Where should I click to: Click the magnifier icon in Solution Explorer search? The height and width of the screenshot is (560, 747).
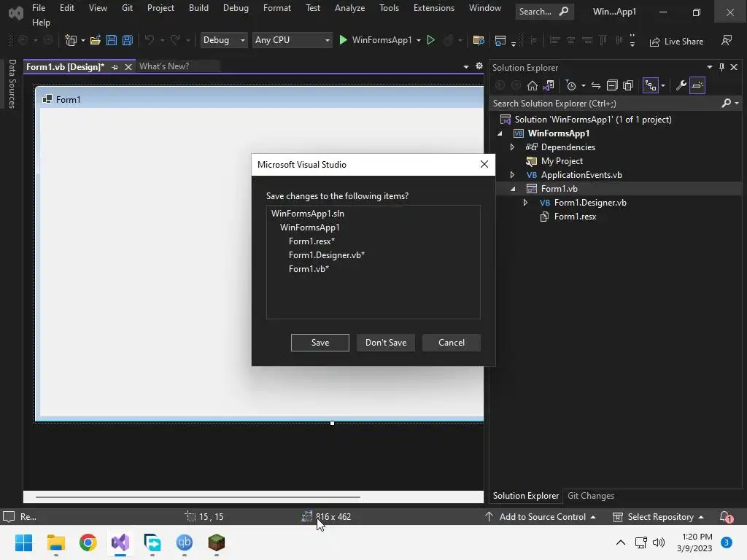(x=726, y=103)
